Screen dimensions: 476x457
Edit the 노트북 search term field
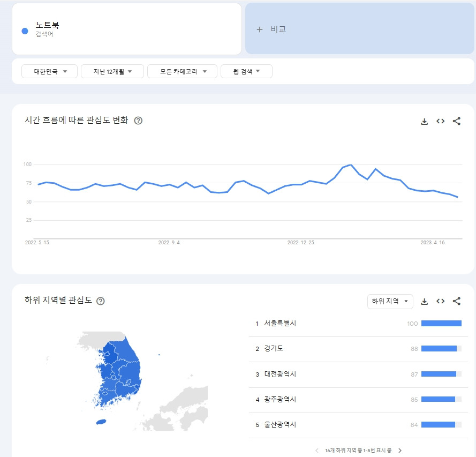tap(126, 29)
